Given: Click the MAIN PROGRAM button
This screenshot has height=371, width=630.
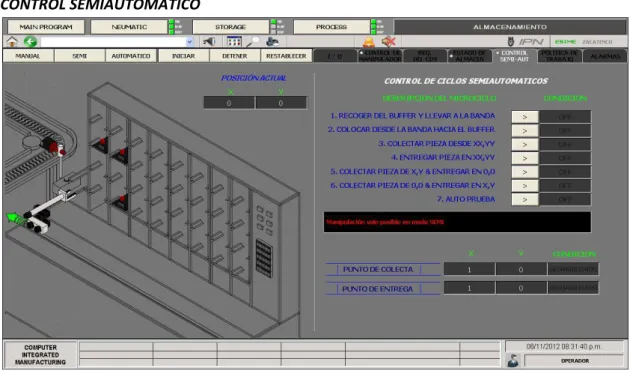Looking at the screenshot, I should [46, 27].
